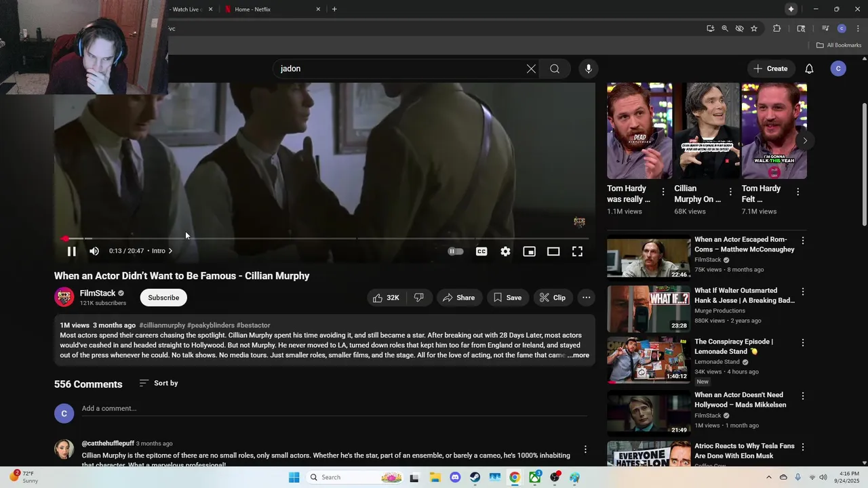Screen dimensions: 868x488
Task: Open menu for 'Cillian Murphy On' Short
Action: pyautogui.click(x=730, y=192)
